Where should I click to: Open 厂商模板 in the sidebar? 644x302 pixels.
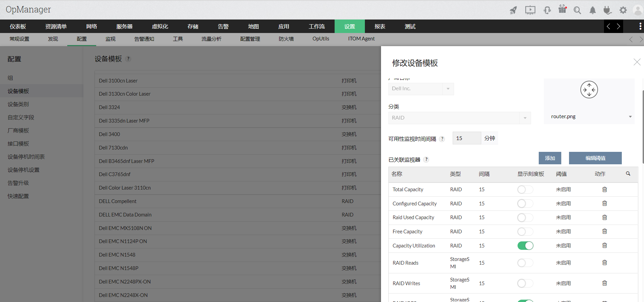pyautogui.click(x=18, y=131)
